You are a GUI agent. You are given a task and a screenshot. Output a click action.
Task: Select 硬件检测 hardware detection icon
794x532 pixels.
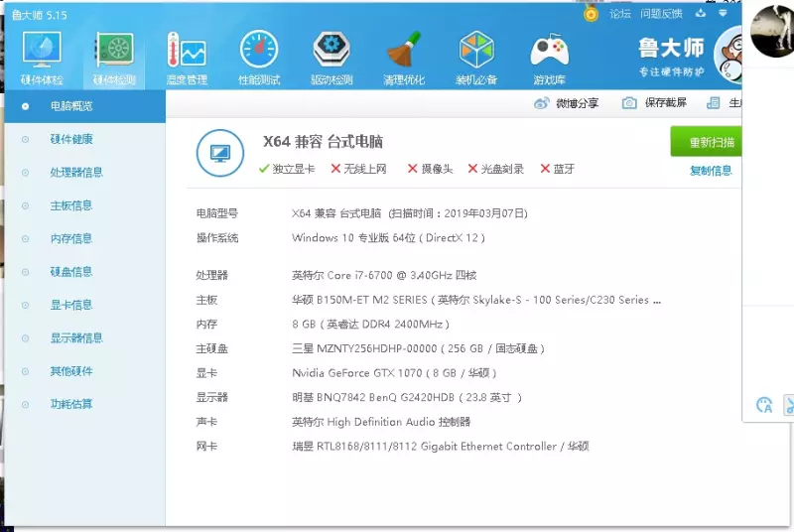(x=114, y=59)
